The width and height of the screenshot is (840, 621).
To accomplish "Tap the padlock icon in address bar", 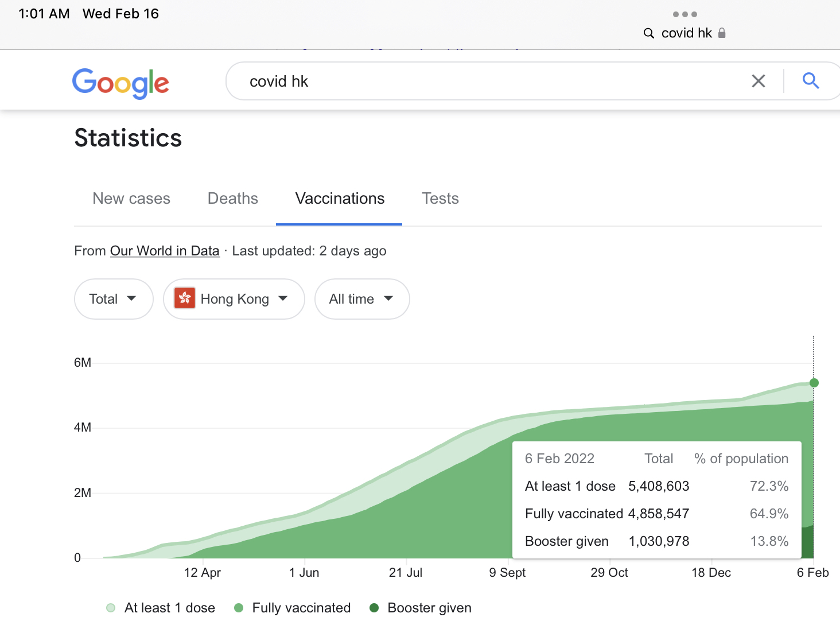I will 722,33.
